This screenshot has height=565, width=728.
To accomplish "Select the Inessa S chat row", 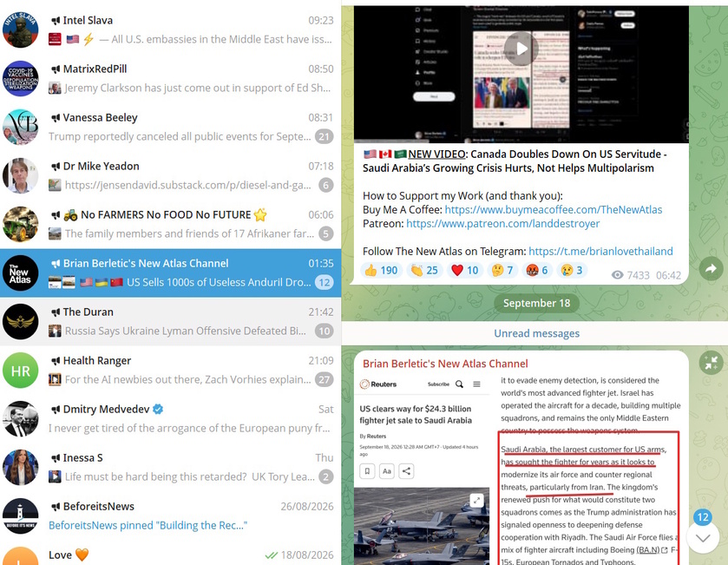I will tap(170, 467).
